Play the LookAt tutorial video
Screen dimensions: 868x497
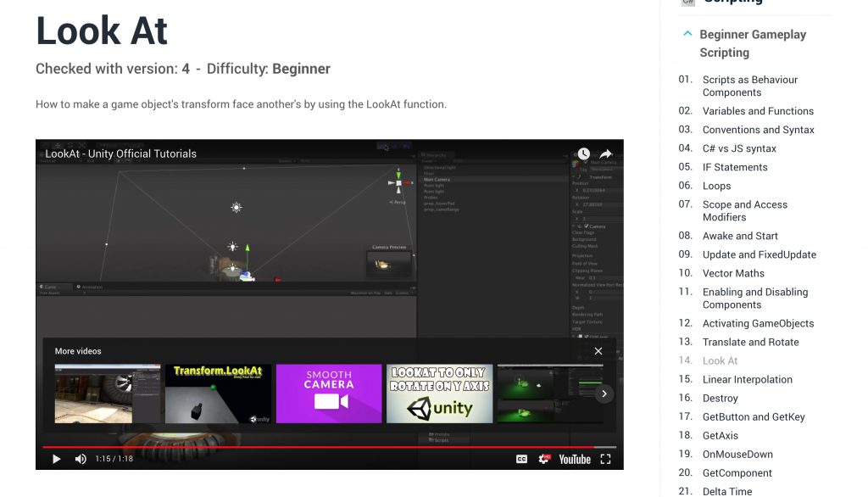(x=57, y=459)
